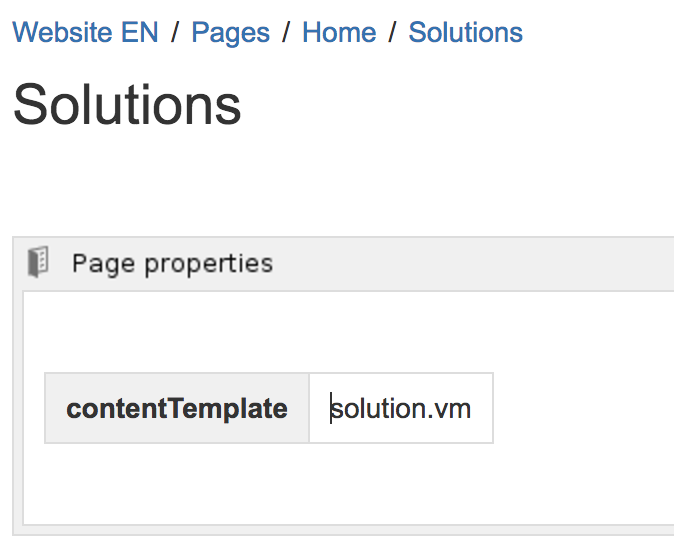Image resolution: width=674 pixels, height=558 pixels.
Task: Click empty macro body above contentTemplate row
Action: click(x=300, y=333)
